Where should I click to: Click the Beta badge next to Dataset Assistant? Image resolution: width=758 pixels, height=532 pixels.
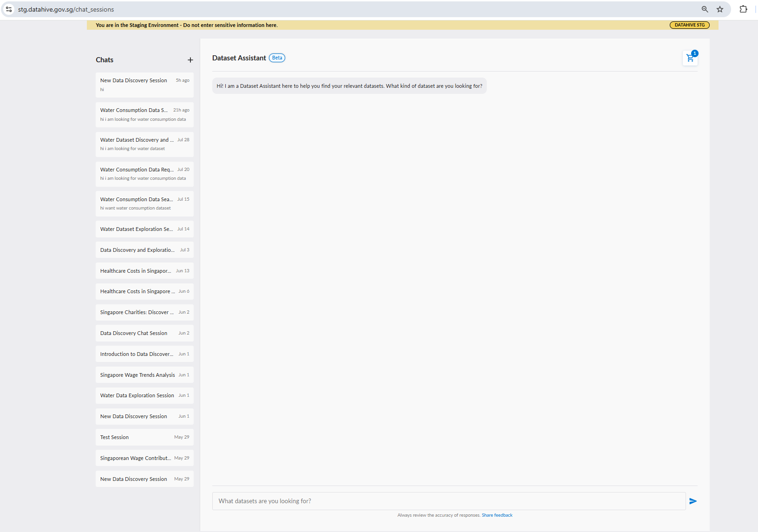coord(277,58)
